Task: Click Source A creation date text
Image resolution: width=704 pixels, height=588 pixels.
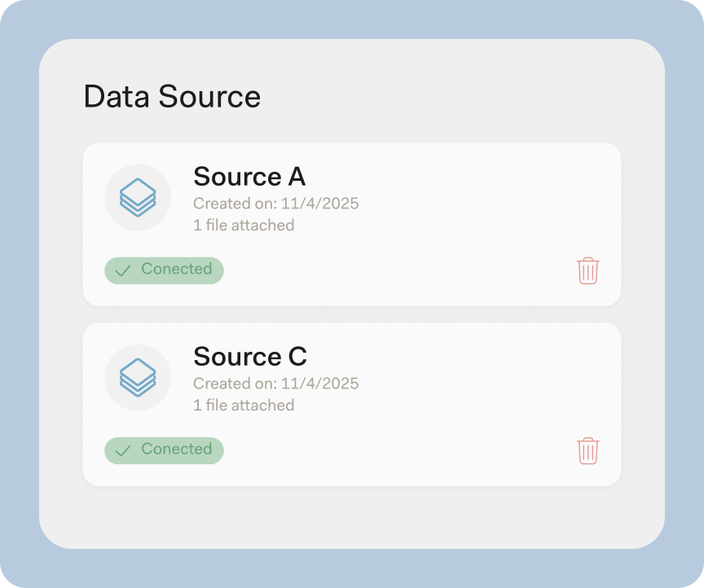Action: 275,204
